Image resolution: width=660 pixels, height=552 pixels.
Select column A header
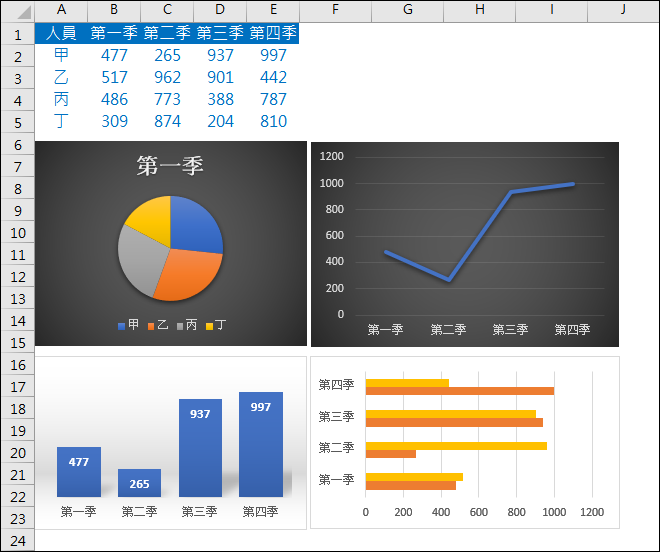tap(61, 10)
